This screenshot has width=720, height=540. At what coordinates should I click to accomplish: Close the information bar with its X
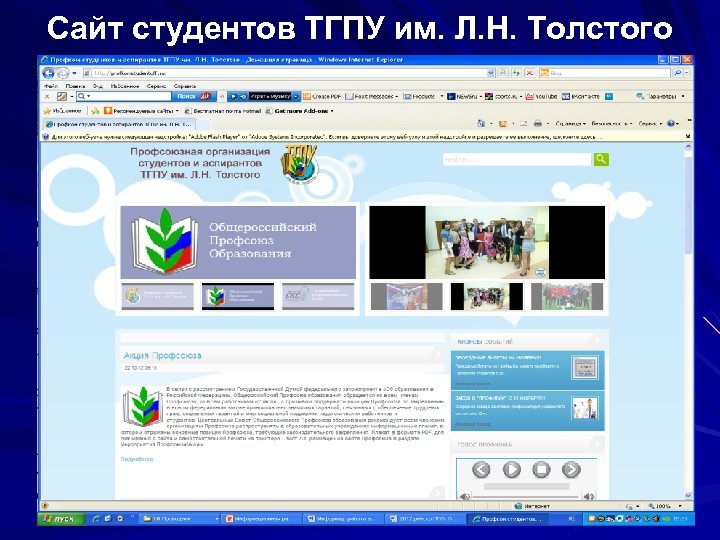tap(688, 136)
